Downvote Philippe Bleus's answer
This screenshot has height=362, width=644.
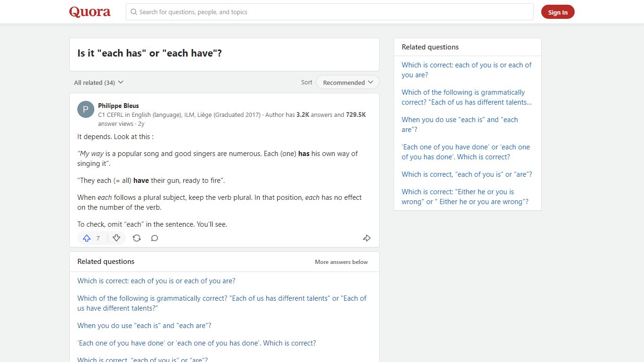pos(116,238)
